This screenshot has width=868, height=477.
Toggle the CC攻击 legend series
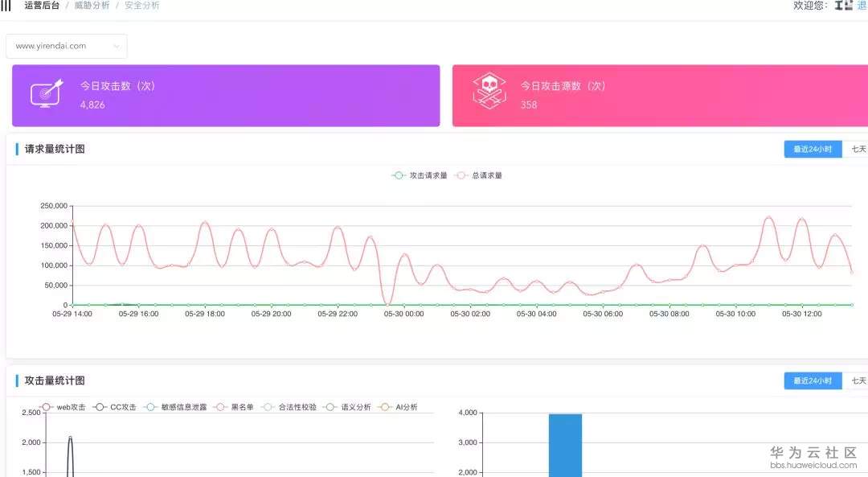pos(115,407)
